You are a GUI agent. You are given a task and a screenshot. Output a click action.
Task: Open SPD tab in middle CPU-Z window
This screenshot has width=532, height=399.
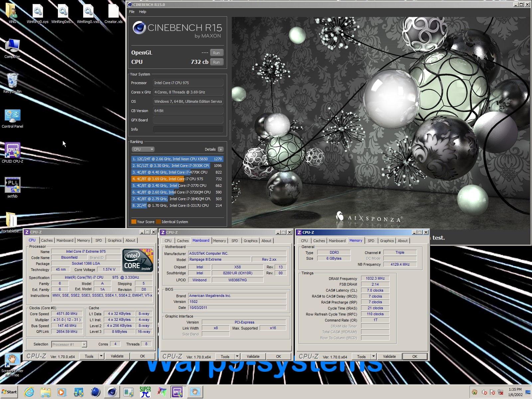pos(235,241)
